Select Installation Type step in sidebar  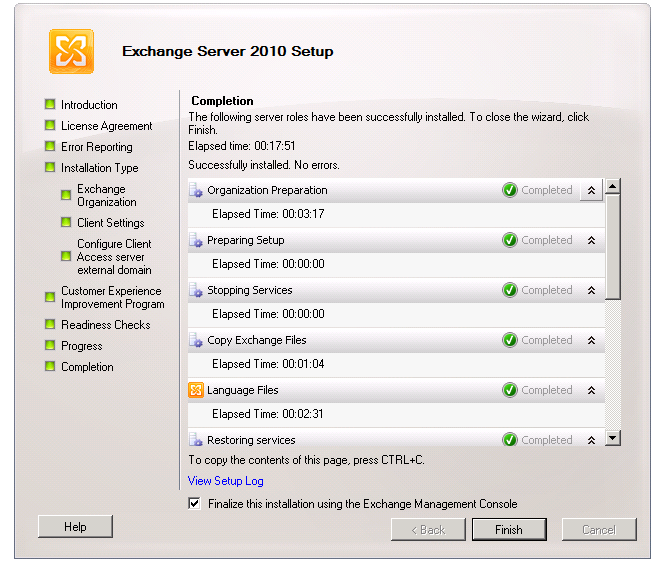(99, 168)
